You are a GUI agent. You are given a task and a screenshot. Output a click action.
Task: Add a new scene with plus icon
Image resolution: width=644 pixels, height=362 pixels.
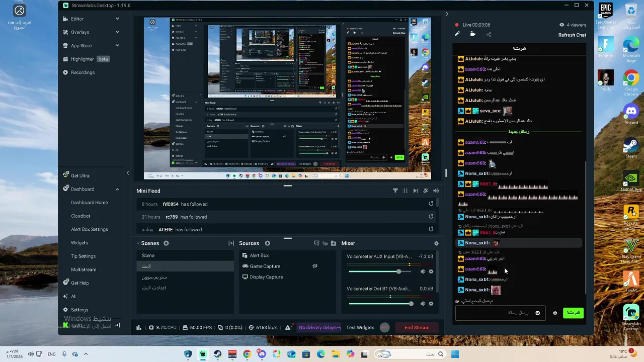[166, 243]
